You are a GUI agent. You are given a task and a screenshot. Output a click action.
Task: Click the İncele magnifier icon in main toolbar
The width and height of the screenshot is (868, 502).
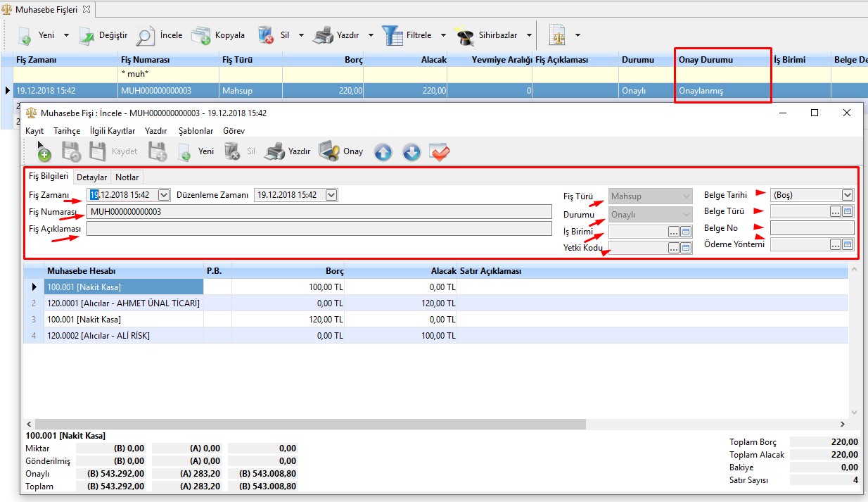pos(146,35)
